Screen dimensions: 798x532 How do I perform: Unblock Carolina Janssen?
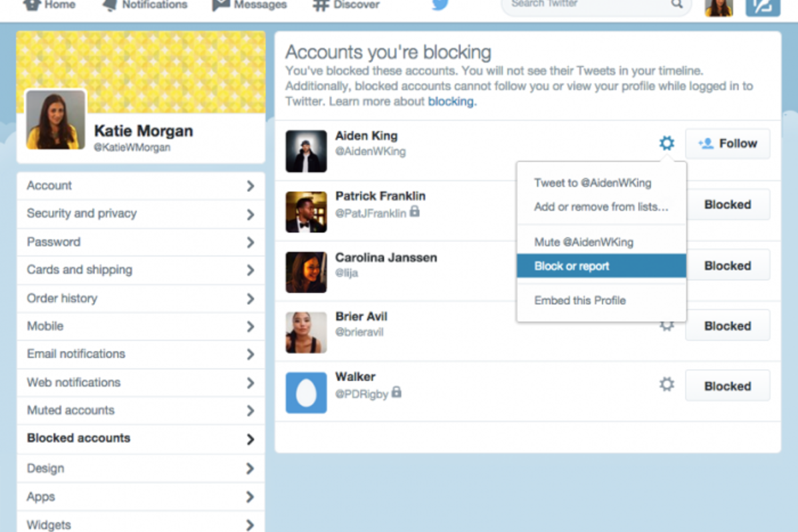click(727, 265)
